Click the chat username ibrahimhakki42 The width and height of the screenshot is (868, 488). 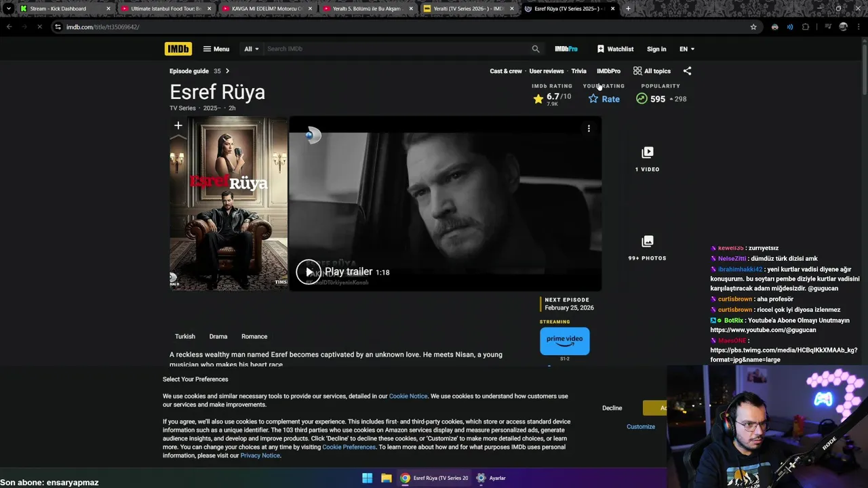[740, 269]
